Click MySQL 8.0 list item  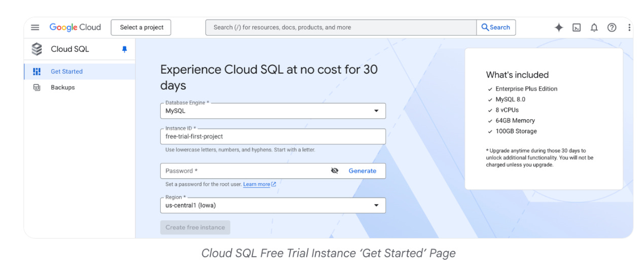pos(510,99)
